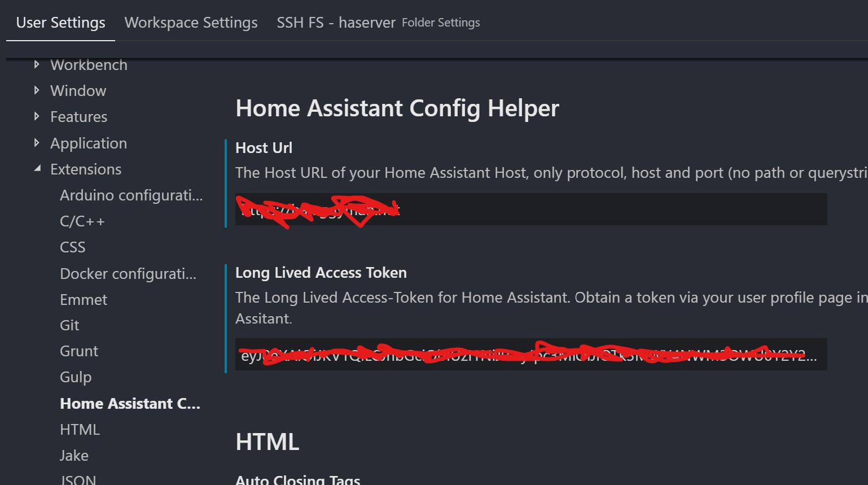Screen dimensions: 868x485
Task: Expand the Window settings section
Action: [78, 90]
